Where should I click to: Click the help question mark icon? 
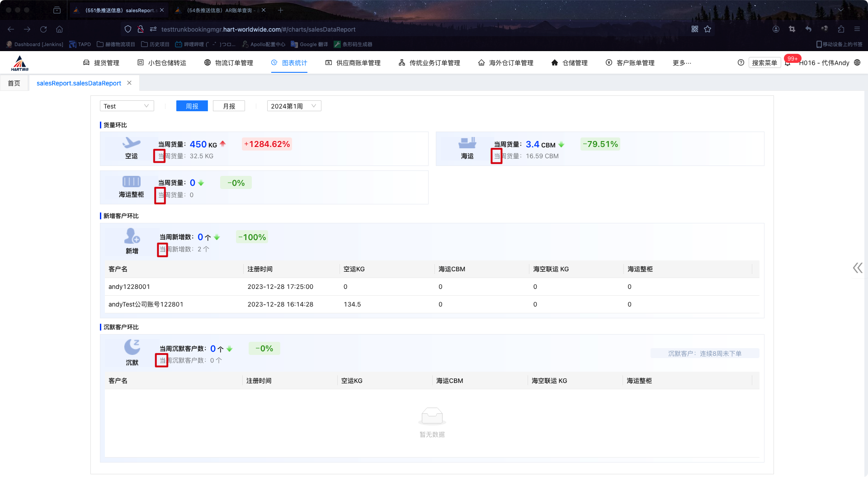pyautogui.click(x=741, y=63)
